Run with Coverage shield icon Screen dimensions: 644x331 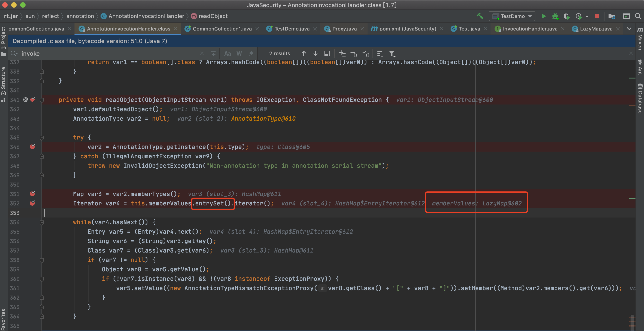click(567, 16)
